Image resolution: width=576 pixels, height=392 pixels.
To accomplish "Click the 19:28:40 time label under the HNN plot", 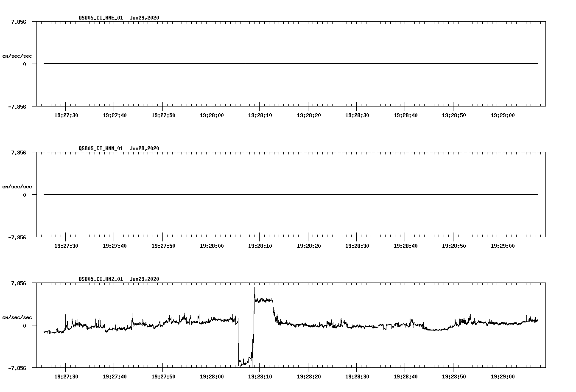I will point(405,246).
